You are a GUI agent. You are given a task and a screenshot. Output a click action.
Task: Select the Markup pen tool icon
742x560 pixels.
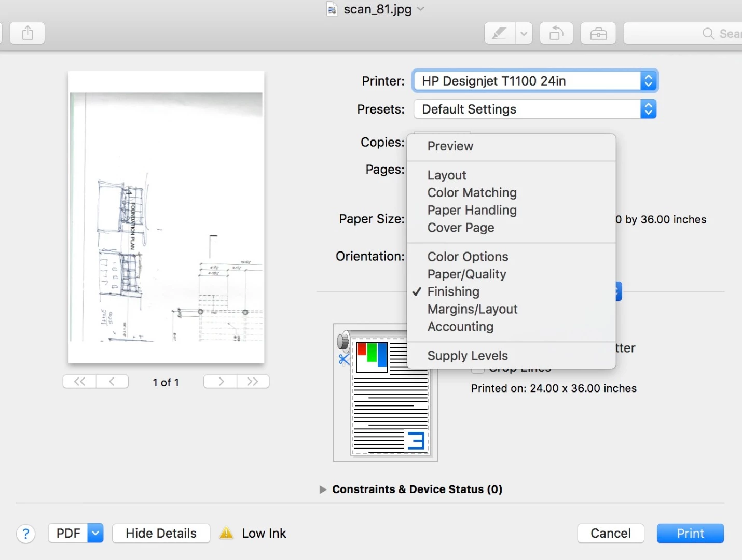(500, 34)
